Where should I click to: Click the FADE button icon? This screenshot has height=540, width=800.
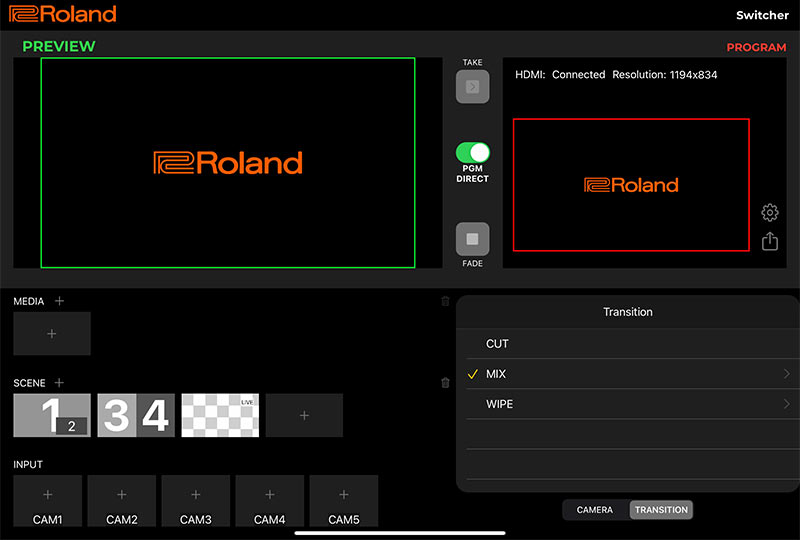472,239
